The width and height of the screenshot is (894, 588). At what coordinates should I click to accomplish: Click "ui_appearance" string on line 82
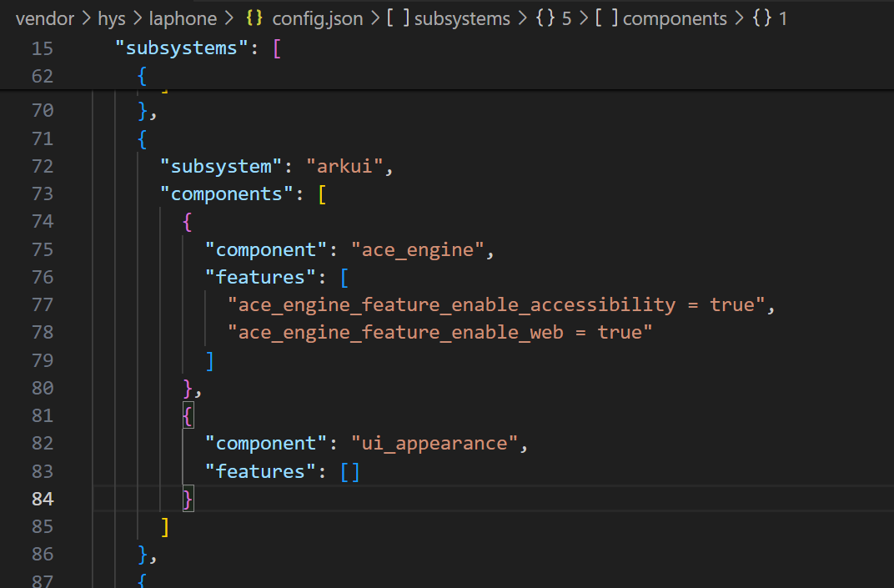[x=434, y=444]
